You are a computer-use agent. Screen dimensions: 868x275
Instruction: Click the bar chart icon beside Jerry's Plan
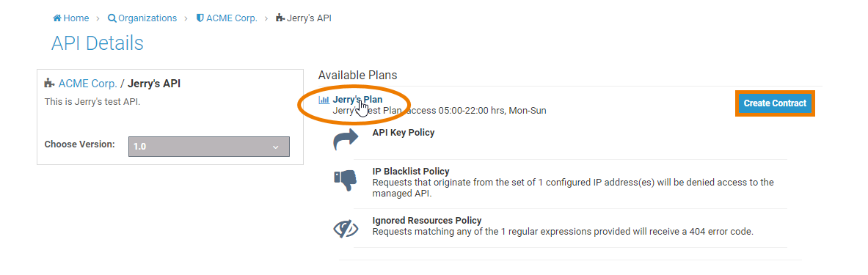324,100
